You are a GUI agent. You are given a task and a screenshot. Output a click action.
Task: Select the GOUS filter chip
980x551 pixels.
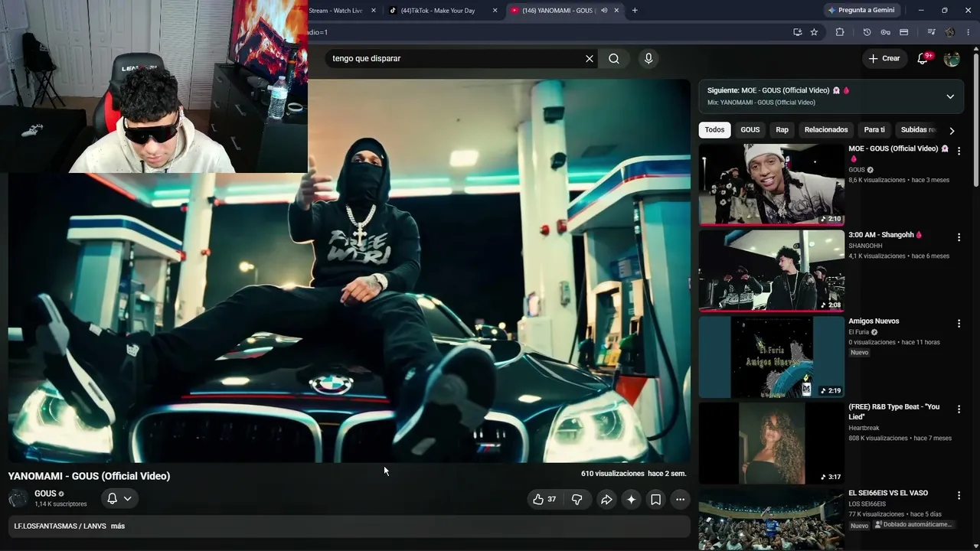click(x=750, y=130)
